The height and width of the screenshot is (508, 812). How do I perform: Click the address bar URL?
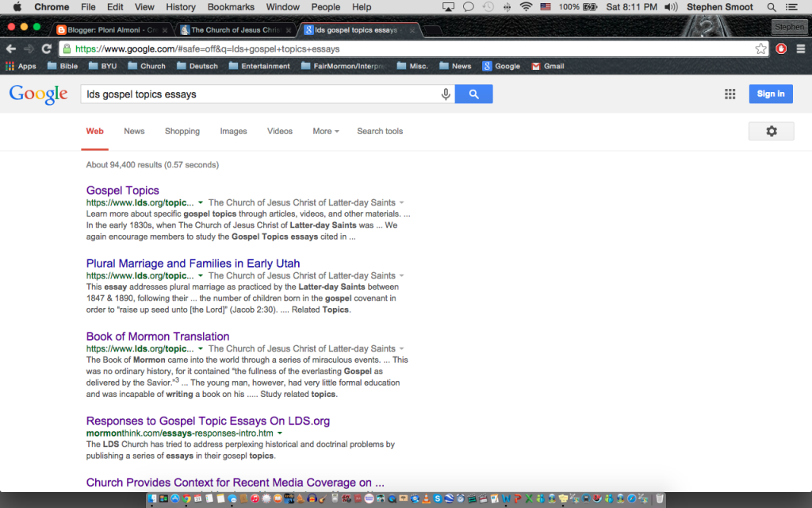[207, 48]
